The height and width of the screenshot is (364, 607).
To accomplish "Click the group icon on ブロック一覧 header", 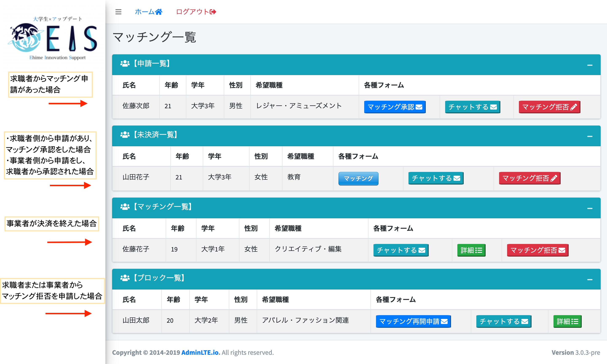I will click(125, 278).
